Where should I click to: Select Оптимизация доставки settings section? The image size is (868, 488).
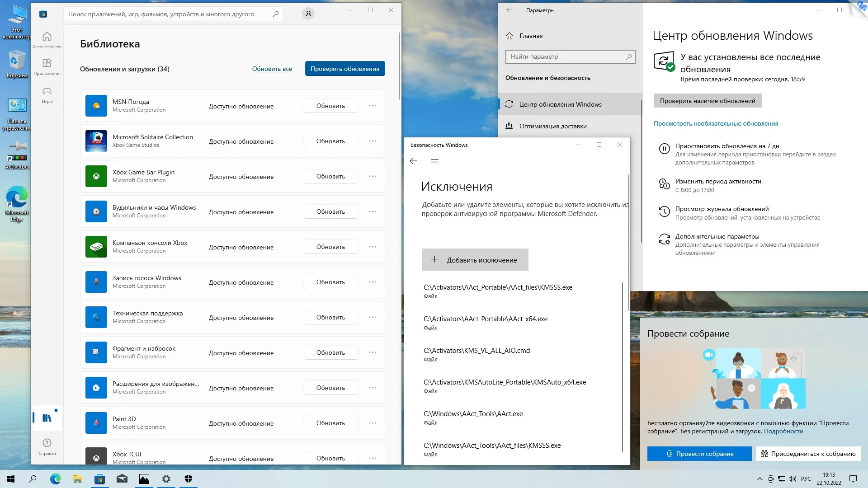click(553, 127)
